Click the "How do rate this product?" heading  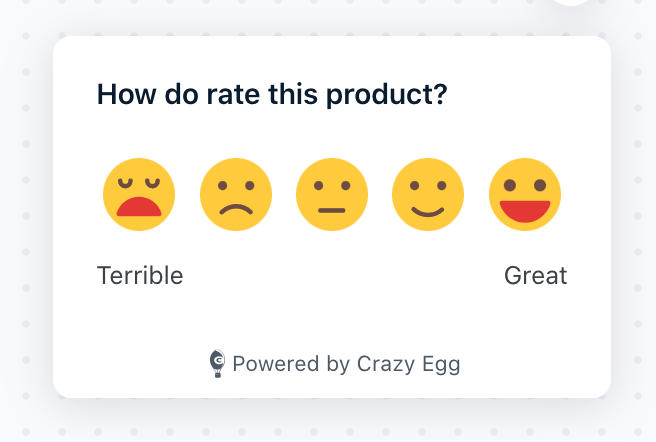(272, 95)
